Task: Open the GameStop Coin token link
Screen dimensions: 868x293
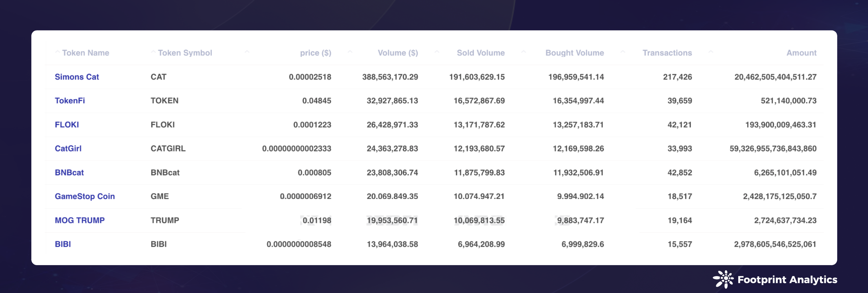Action: tap(85, 196)
